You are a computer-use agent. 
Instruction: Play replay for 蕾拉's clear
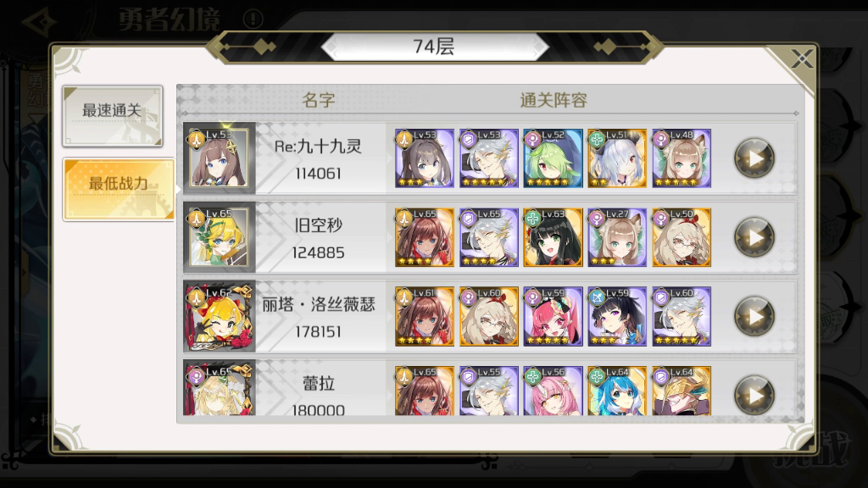pos(754,395)
